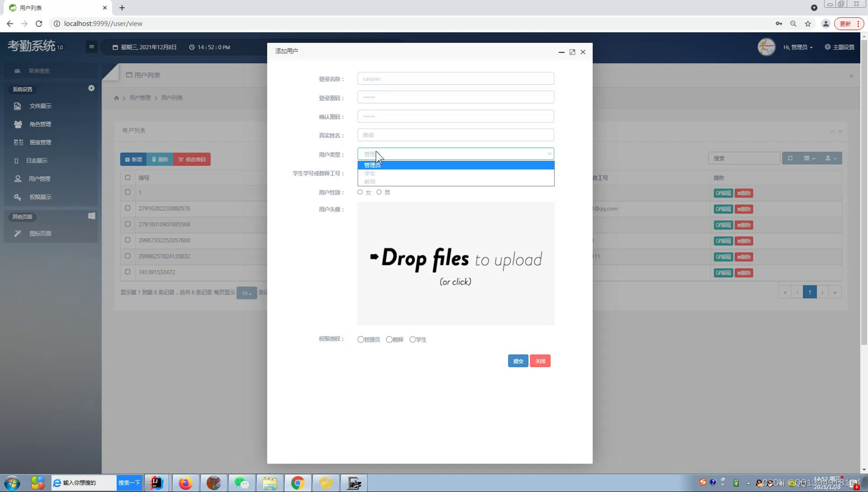Click the home icon in breadcrumb
This screenshot has height=492, width=868.
click(x=116, y=98)
